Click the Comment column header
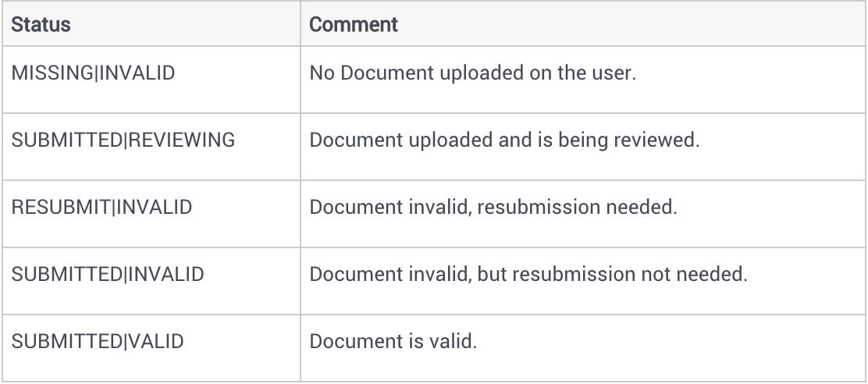 tap(353, 24)
